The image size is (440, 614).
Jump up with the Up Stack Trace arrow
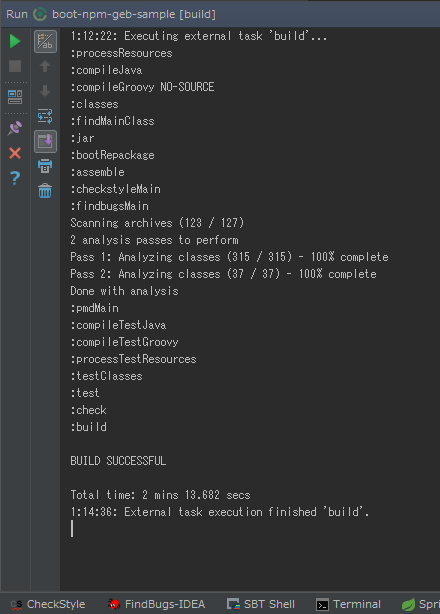pyautogui.click(x=45, y=66)
